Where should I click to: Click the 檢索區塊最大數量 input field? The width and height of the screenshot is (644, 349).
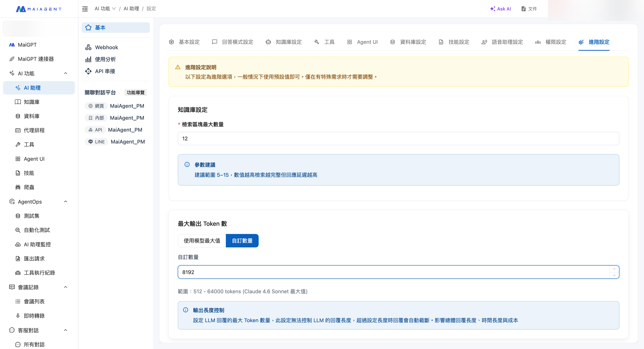point(398,138)
